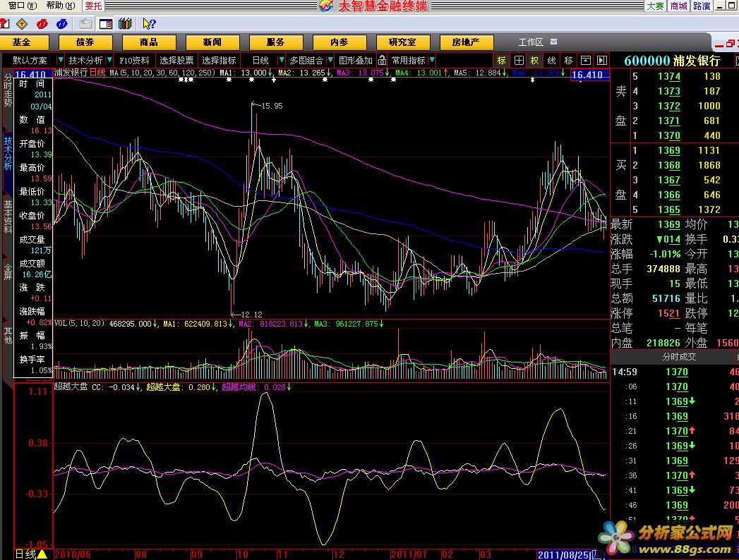Screen dimensions: 739x560
Task: Click the 选择股票 toolbar item
Action: click(176, 60)
